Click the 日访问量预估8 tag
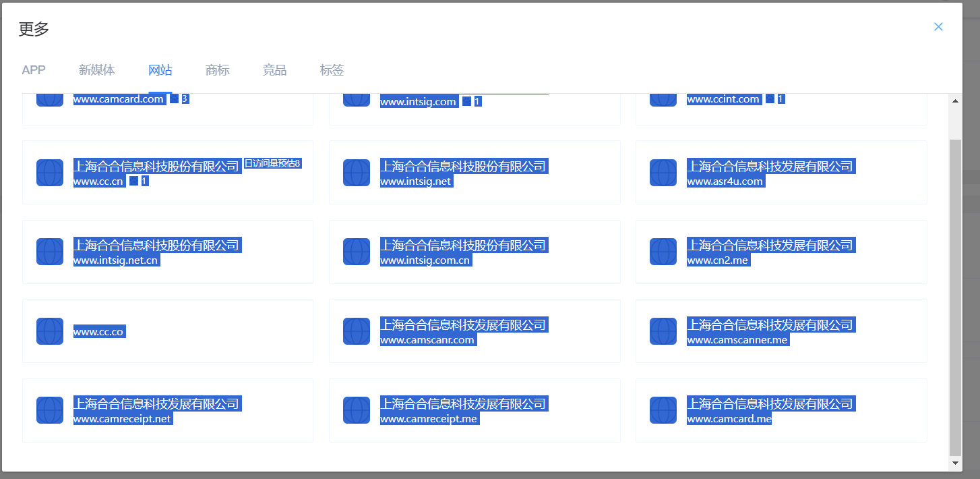 pyautogui.click(x=272, y=163)
